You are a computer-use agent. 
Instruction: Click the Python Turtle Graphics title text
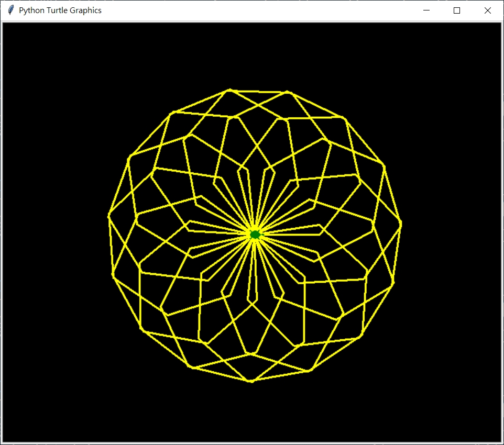click(x=59, y=10)
